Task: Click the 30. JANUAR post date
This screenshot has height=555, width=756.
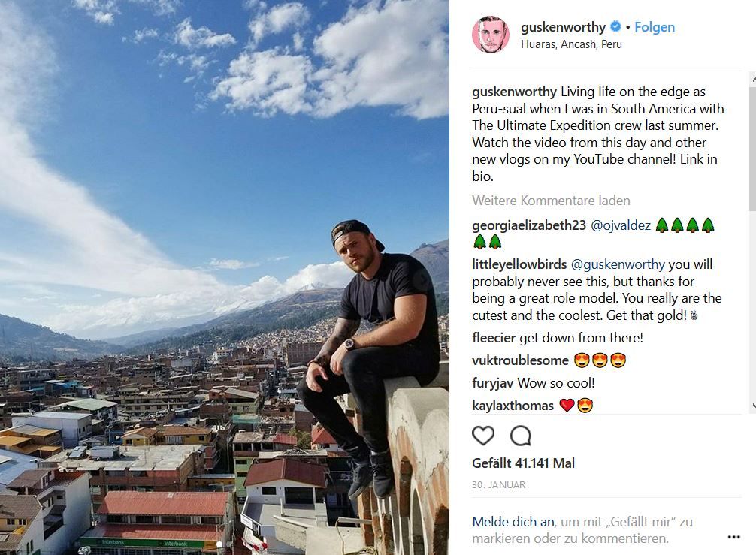Action: [498, 485]
